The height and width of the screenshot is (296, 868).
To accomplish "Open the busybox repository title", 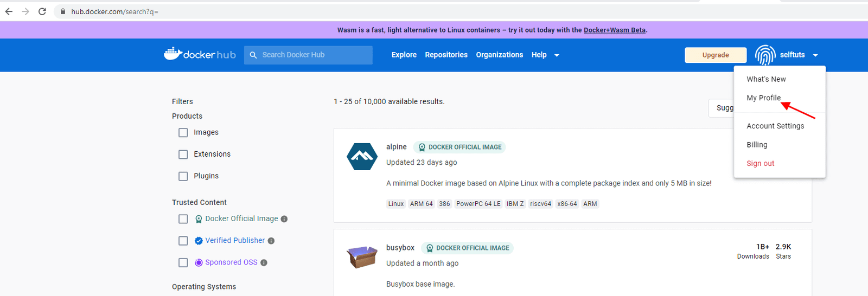I will (400, 248).
